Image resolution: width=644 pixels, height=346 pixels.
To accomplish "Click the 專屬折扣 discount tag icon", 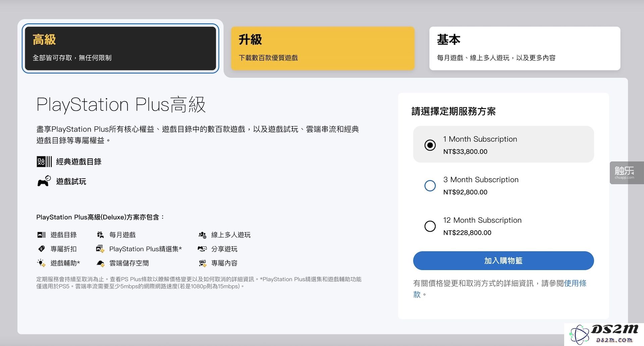I will pyautogui.click(x=41, y=249).
